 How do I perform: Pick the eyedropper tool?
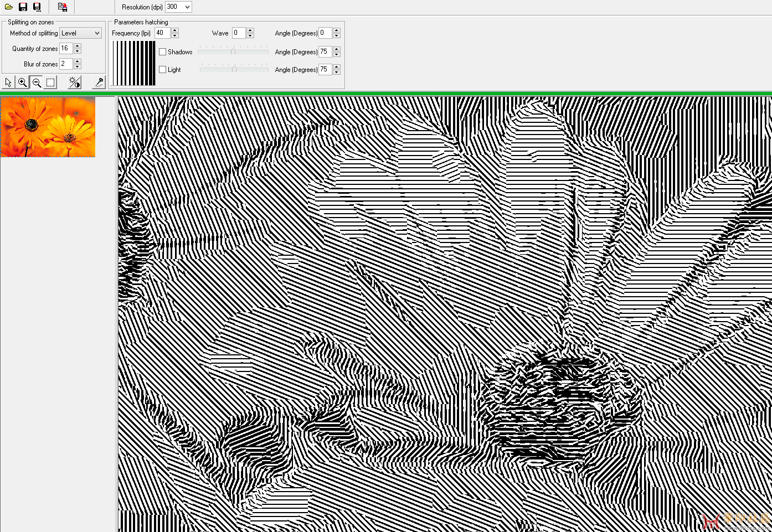point(99,82)
